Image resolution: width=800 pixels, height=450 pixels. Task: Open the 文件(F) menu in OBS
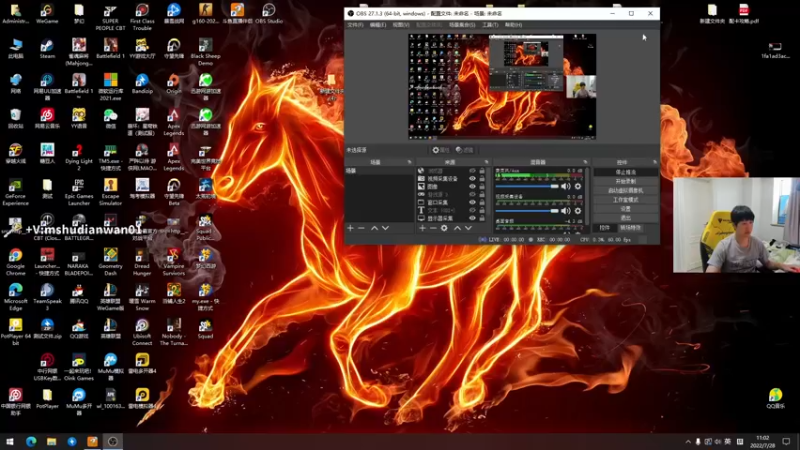(355, 24)
